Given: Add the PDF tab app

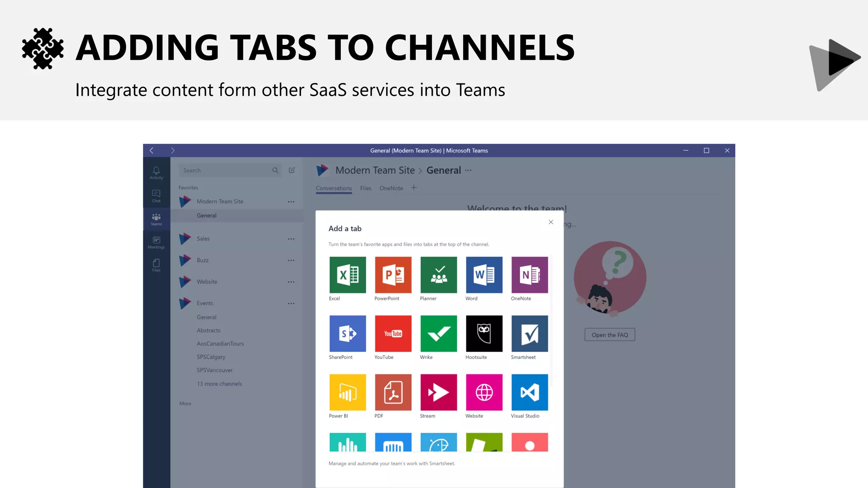Looking at the screenshot, I should tap(393, 392).
